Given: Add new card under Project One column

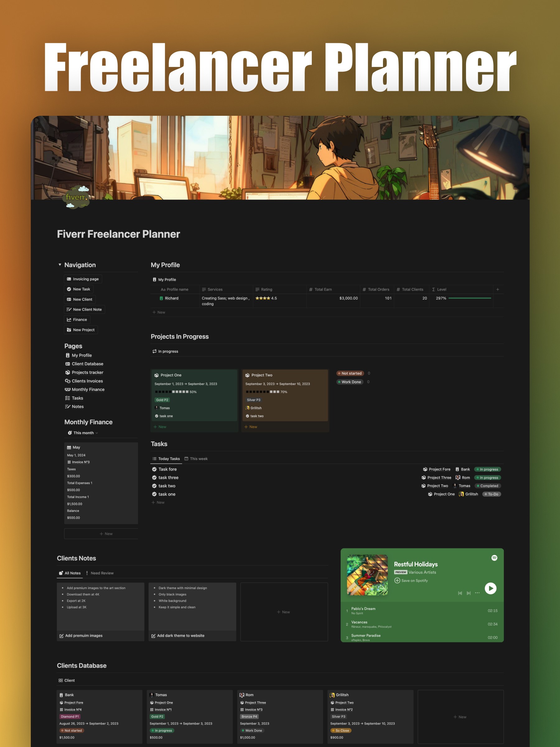Looking at the screenshot, I should 160,427.
